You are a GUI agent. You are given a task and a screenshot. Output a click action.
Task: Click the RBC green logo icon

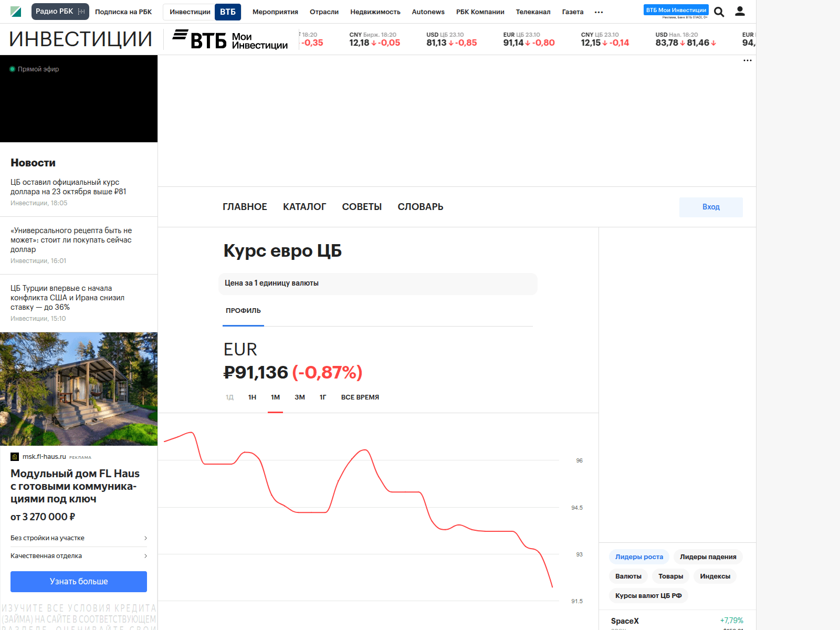point(16,12)
